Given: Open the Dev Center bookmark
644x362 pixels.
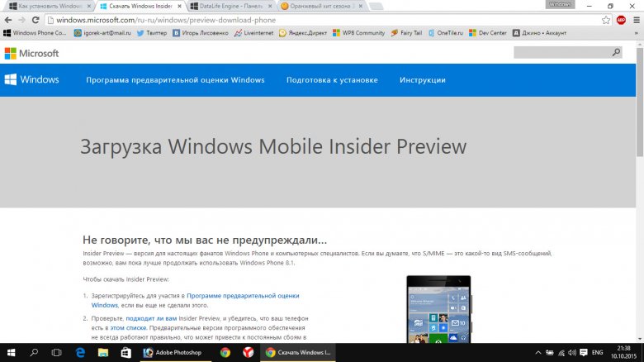Looking at the screenshot, I should pyautogui.click(x=487, y=33).
